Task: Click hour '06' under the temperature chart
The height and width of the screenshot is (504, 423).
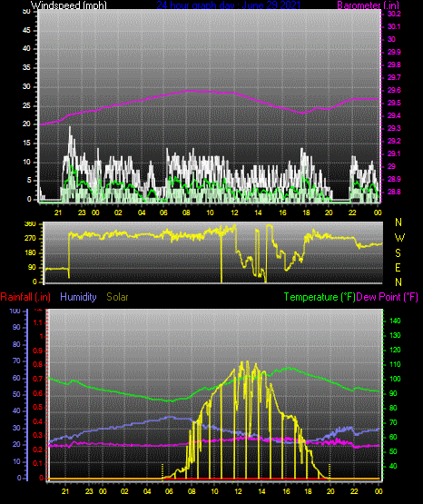Action: pyautogui.click(x=169, y=491)
